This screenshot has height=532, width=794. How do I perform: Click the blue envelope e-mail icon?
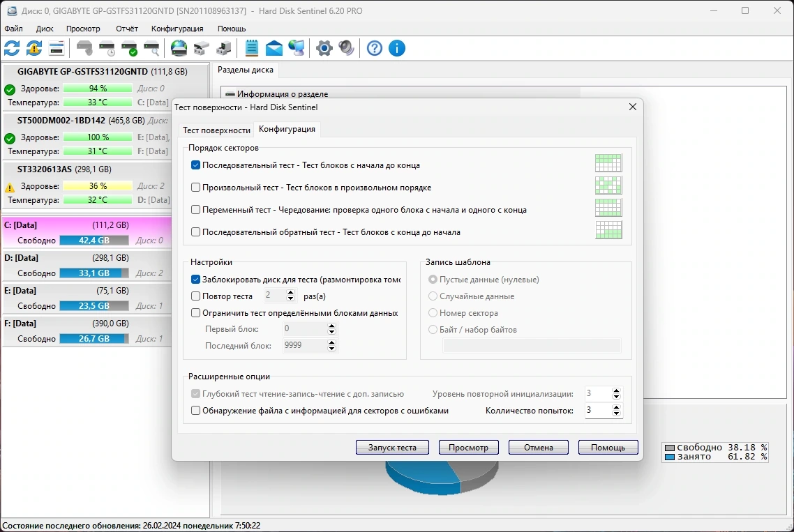pyautogui.click(x=274, y=49)
